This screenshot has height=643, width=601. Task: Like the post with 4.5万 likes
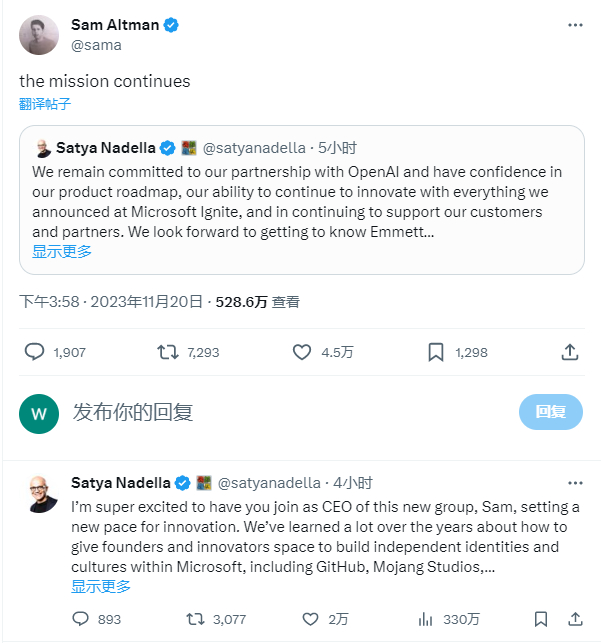303,352
